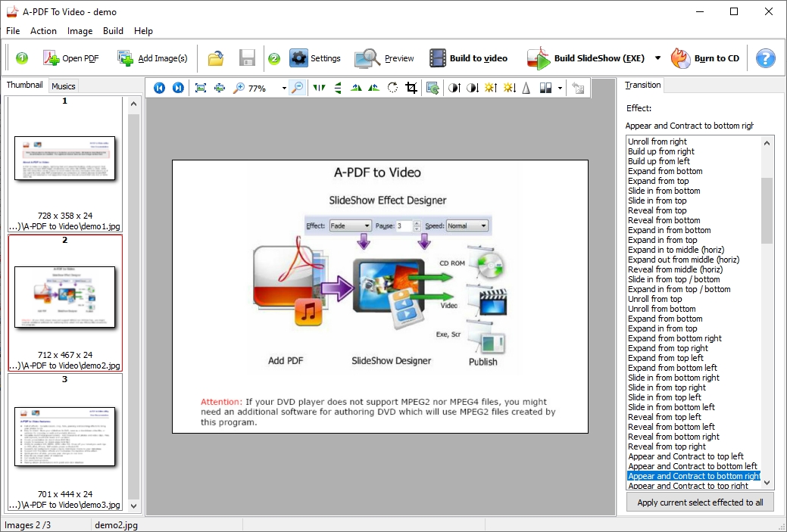Click the rotate image icon
Image resolution: width=787 pixels, height=532 pixels.
point(392,88)
